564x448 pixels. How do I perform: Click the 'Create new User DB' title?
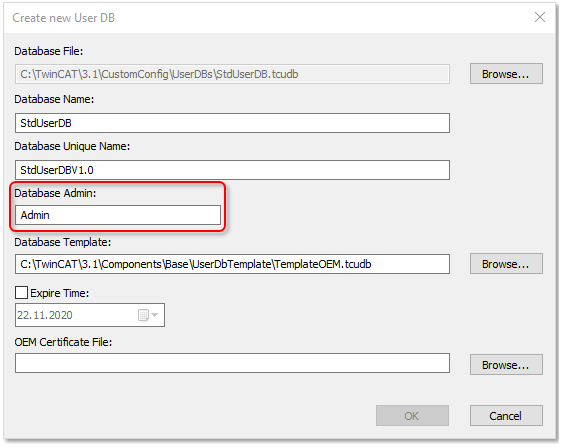[x=64, y=18]
